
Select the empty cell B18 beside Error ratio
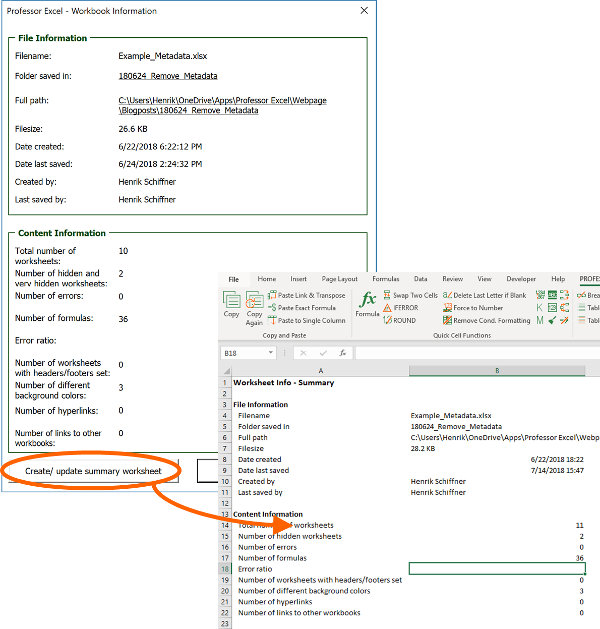497,569
